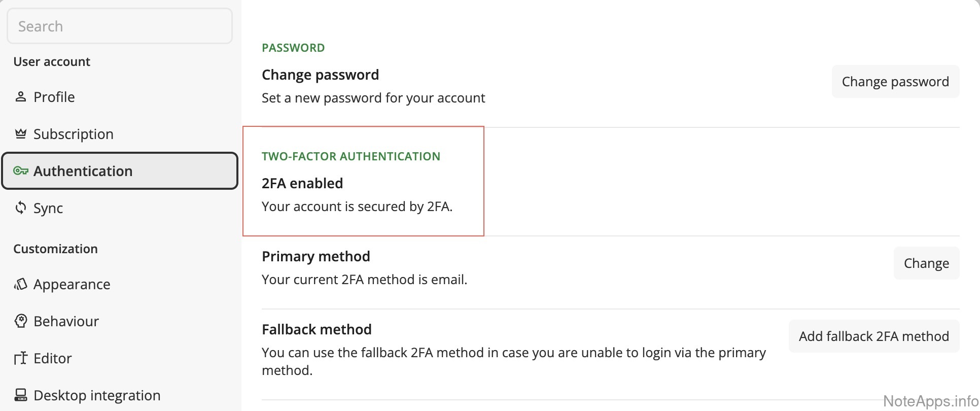Viewport: 980px width, 411px height.
Task: Switch to Behaviour settings
Action: (x=66, y=321)
